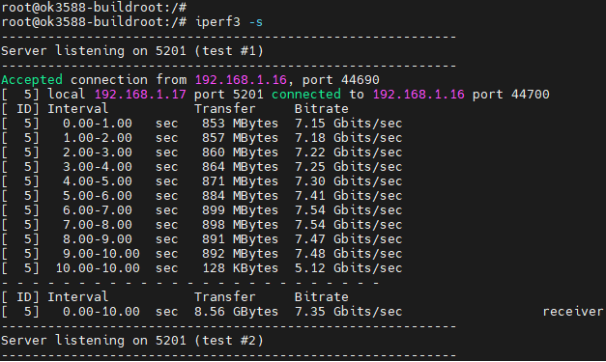Click '857 MBytes' transfer value
Viewport: 606px width, 362px height.
tap(240, 138)
